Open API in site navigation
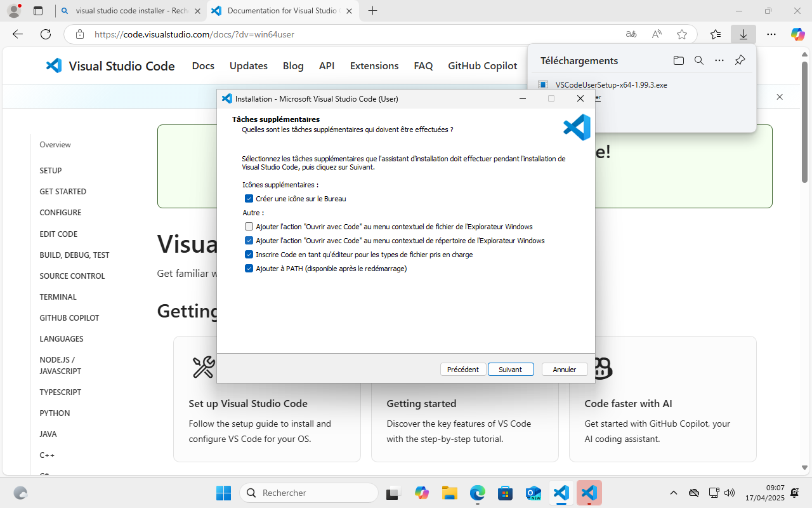The height and width of the screenshot is (508, 812). click(x=327, y=65)
